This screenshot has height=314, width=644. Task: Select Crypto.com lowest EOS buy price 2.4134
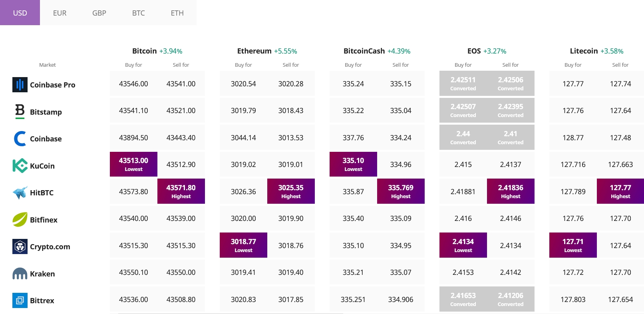pyautogui.click(x=463, y=245)
